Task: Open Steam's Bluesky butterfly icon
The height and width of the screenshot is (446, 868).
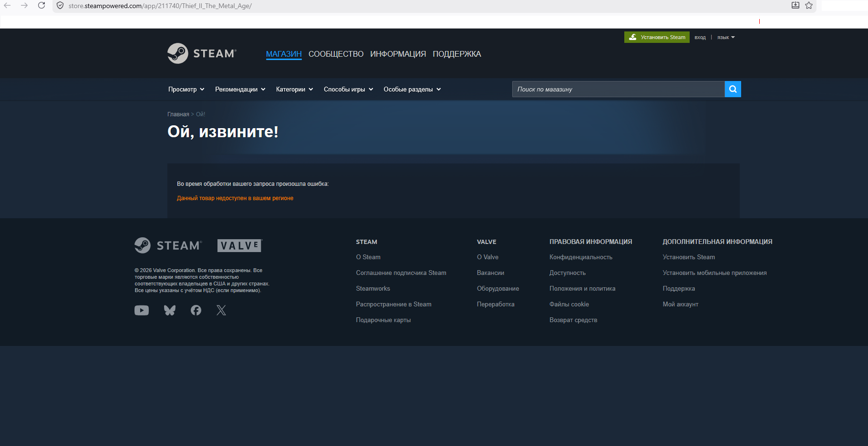Action: point(170,310)
